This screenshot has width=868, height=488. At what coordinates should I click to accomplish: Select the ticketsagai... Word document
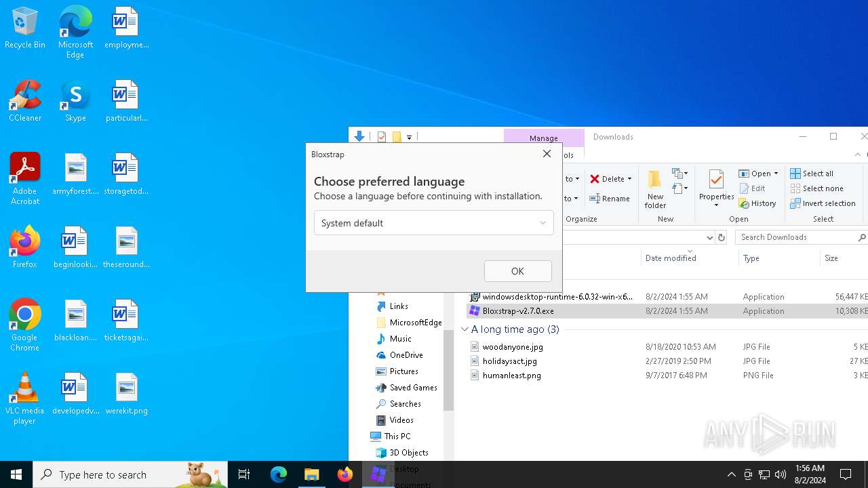click(126, 321)
